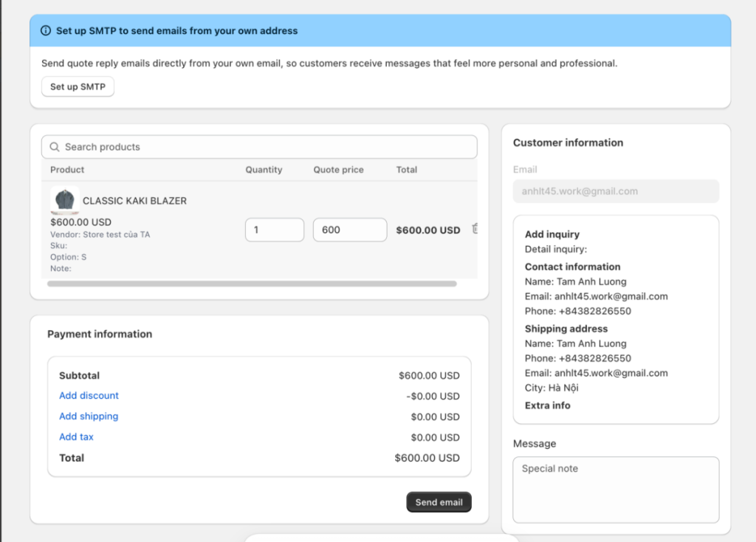Edit the Quote price field showing 600

[x=349, y=230]
